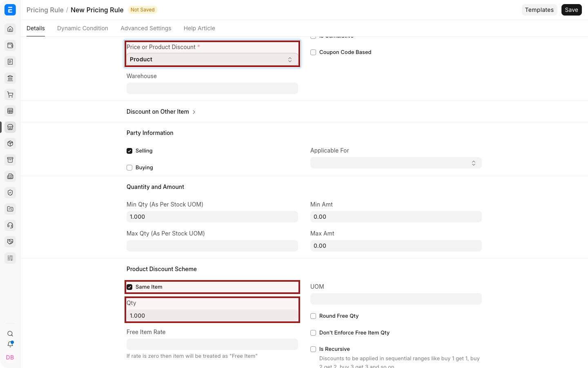Uncheck the Selling checkbox

click(x=129, y=151)
